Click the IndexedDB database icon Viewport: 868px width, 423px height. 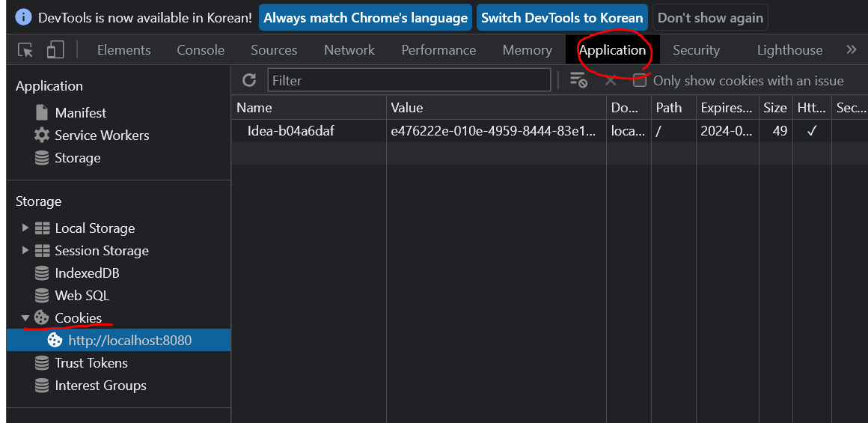coord(41,273)
